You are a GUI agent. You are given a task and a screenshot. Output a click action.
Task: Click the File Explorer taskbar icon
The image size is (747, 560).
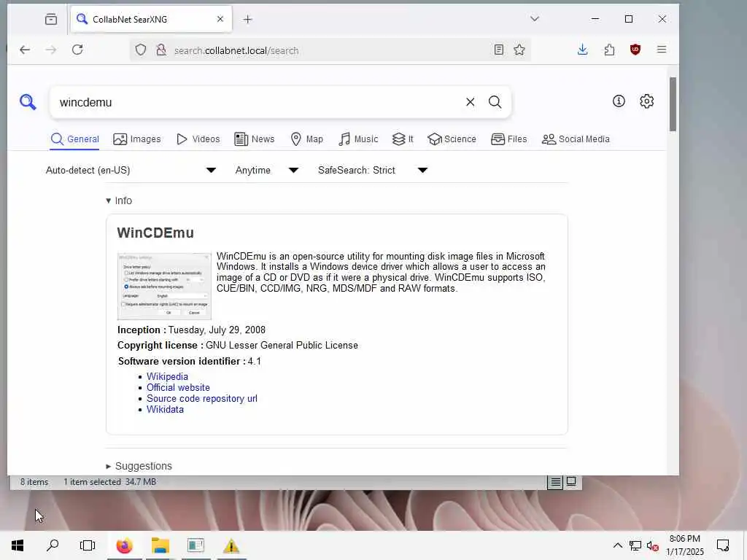coord(160,545)
